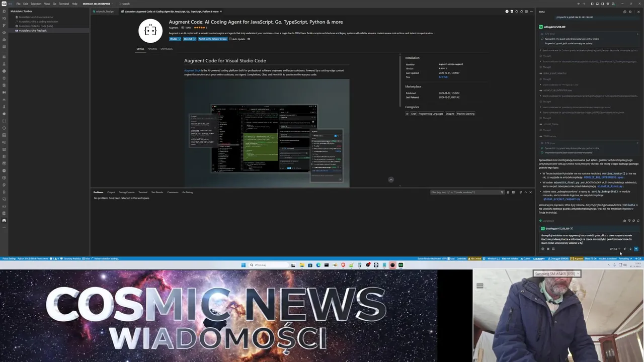
Task: Click the scroll-to-top chevron button
Action: [x=391, y=179]
